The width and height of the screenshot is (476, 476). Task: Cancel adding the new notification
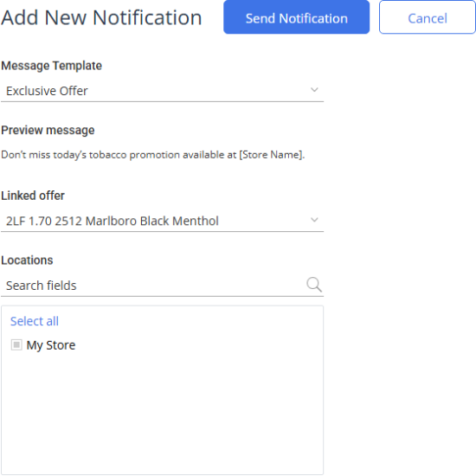coord(428,17)
